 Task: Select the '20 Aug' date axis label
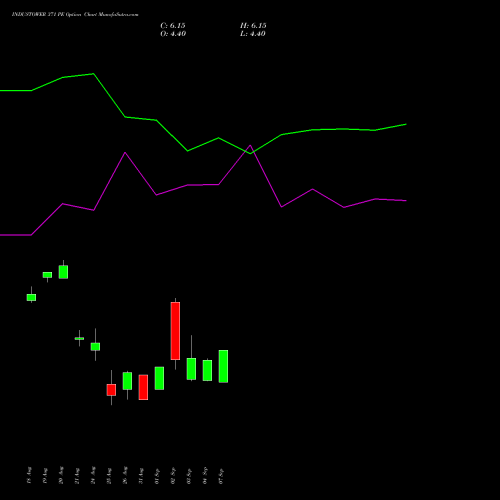click(61, 475)
